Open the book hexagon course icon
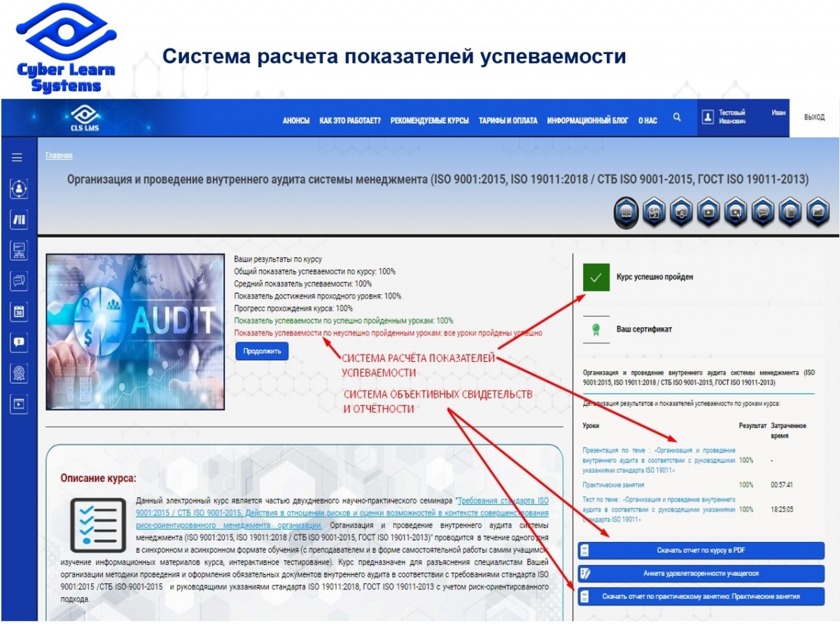Screen dimensions: 840x631 pos(626,212)
